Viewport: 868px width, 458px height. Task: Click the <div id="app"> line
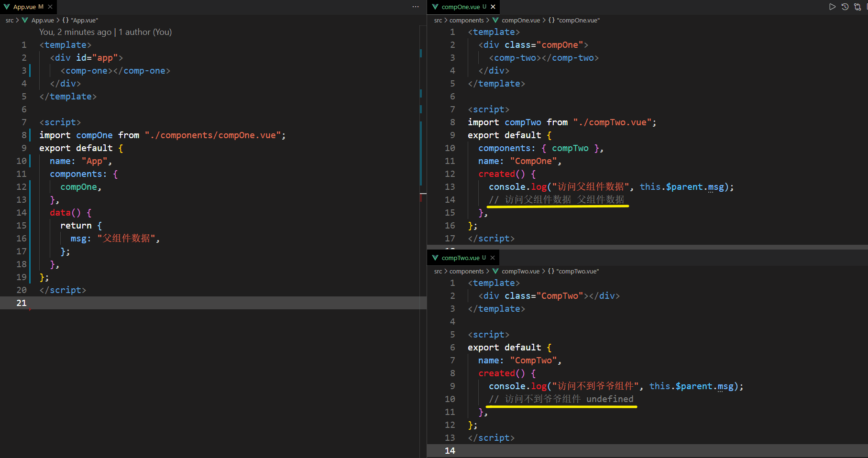(87, 58)
